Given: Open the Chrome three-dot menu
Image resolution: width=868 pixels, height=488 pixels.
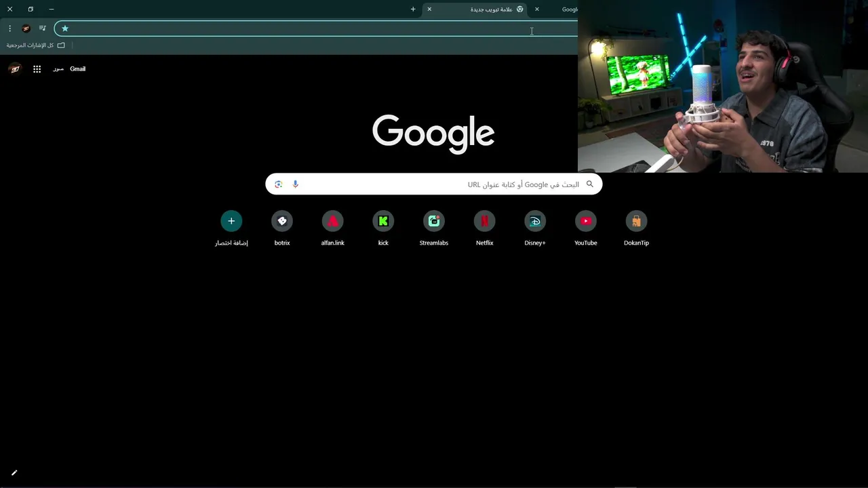Looking at the screenshot, I should click(9, 28).
